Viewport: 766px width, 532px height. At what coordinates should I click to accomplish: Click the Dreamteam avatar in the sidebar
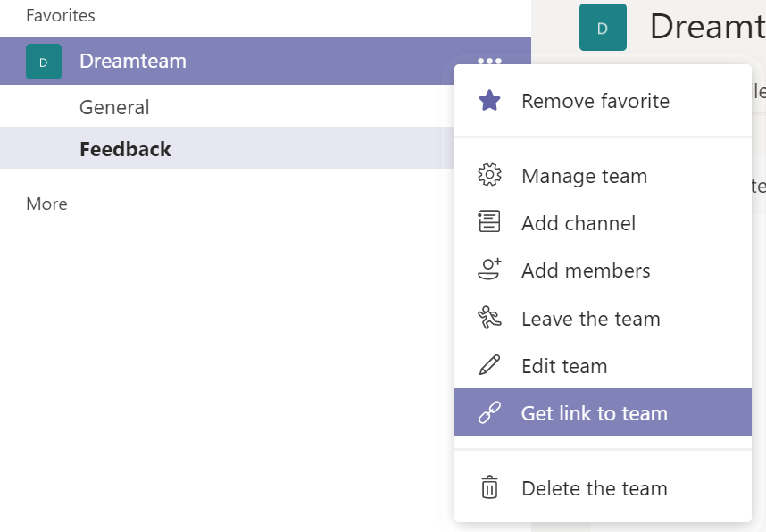pyautogui.click(x=44, y=62)
